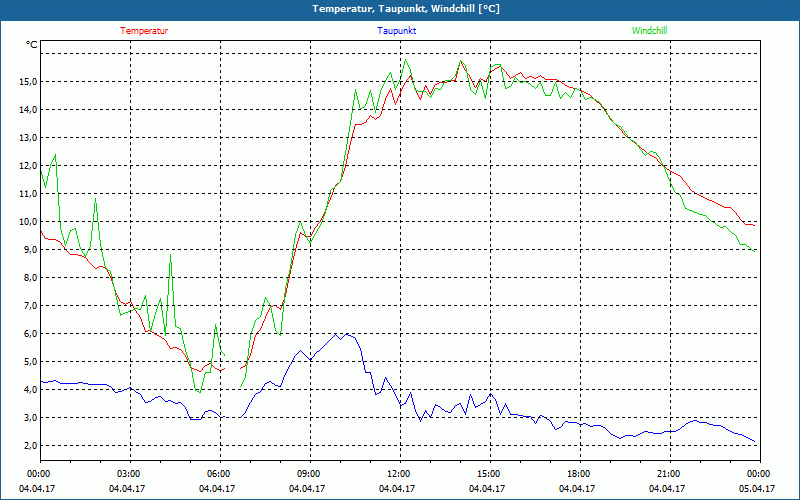Select the 03:00 time axis marker
This screenshot has height=500, width=800.
pyautogui.click(x=128, y=474)
